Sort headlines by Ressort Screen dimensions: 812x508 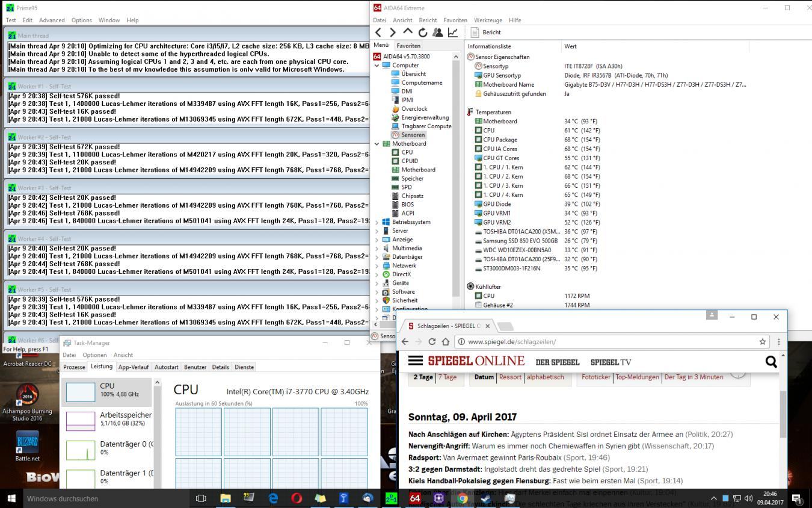coord(510,377)
